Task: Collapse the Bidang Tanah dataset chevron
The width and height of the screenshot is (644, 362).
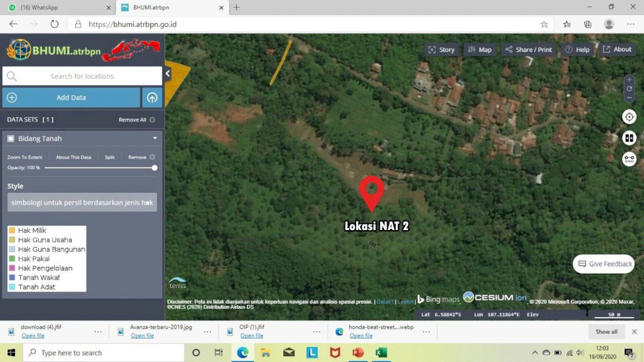Action: click(x=155, y=138)
